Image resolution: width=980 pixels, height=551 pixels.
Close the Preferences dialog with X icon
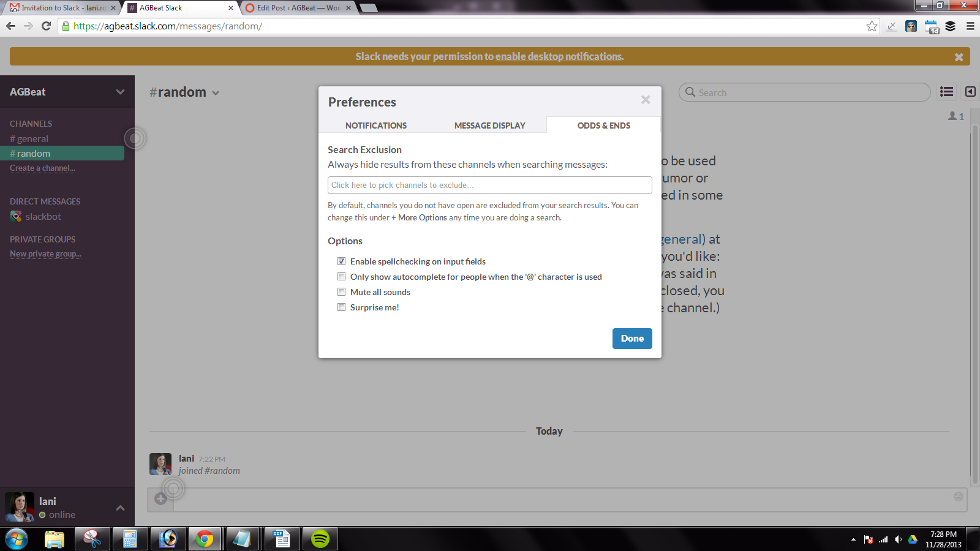645,100
